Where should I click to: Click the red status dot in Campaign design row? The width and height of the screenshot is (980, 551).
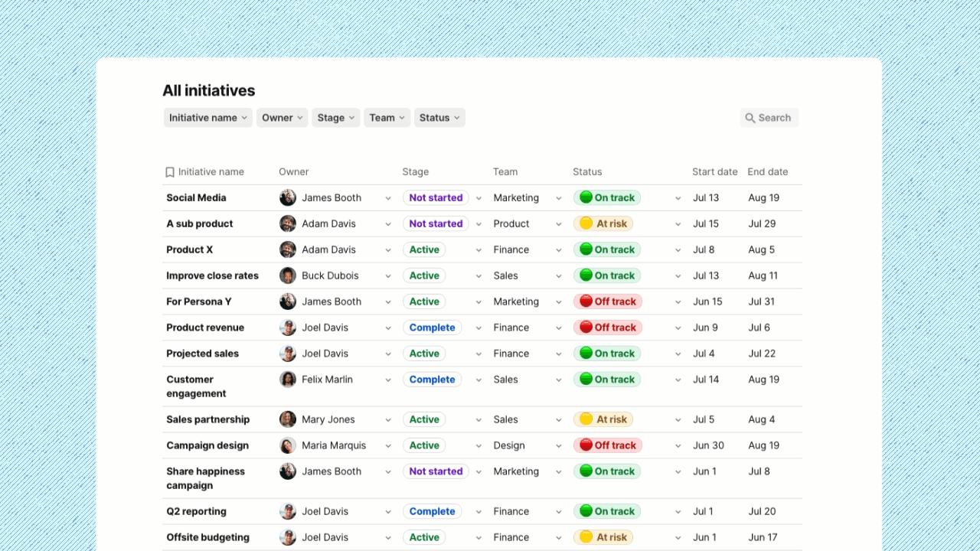[586, 445]
